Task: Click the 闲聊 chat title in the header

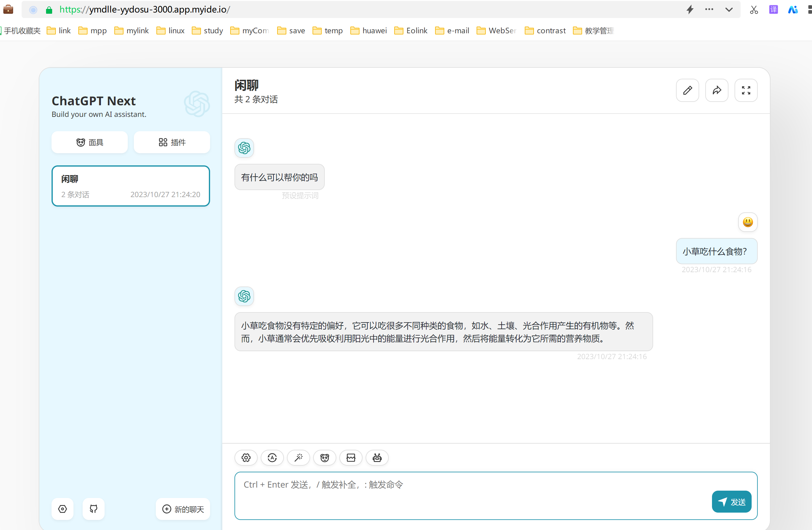Action: [x=246, y=85]
